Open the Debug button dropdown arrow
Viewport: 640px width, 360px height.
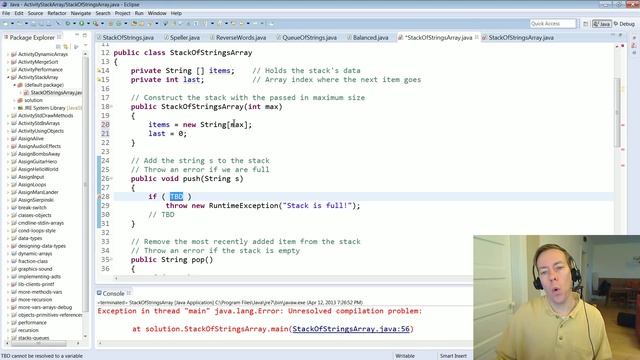[74, 24]
